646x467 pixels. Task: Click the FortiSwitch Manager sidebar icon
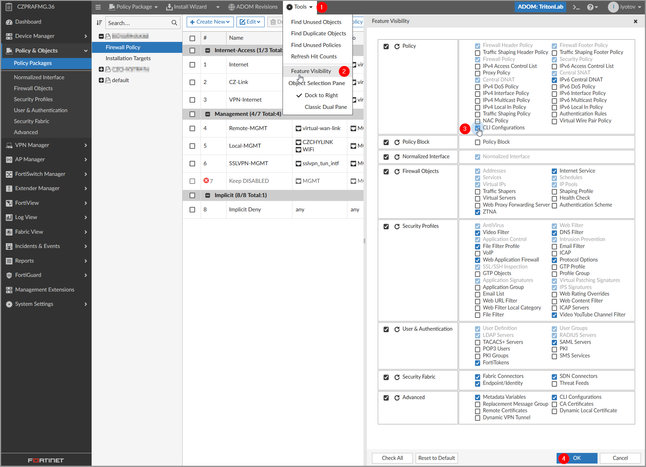click(x=9, y=174)
